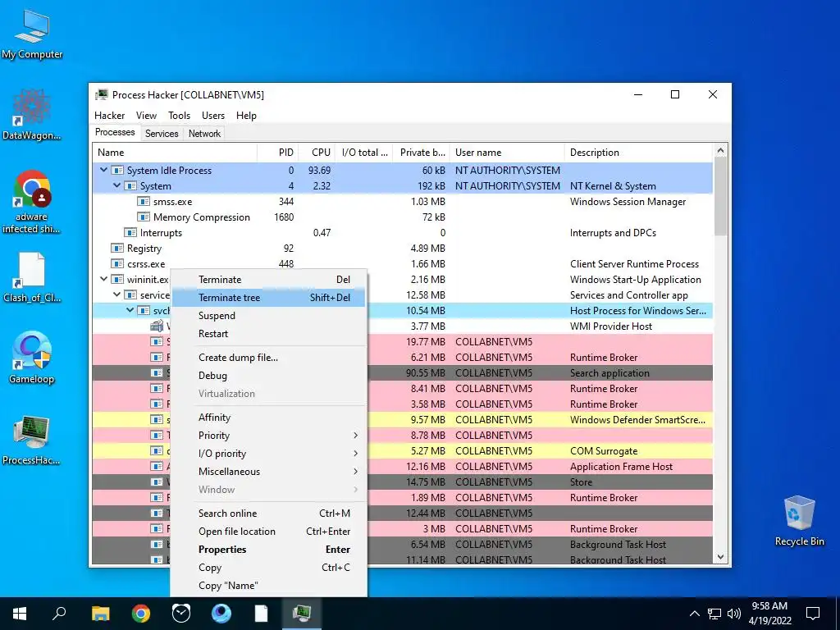Open the Users menu
Screen dimensions: 840x630
(x=213, y=115)
